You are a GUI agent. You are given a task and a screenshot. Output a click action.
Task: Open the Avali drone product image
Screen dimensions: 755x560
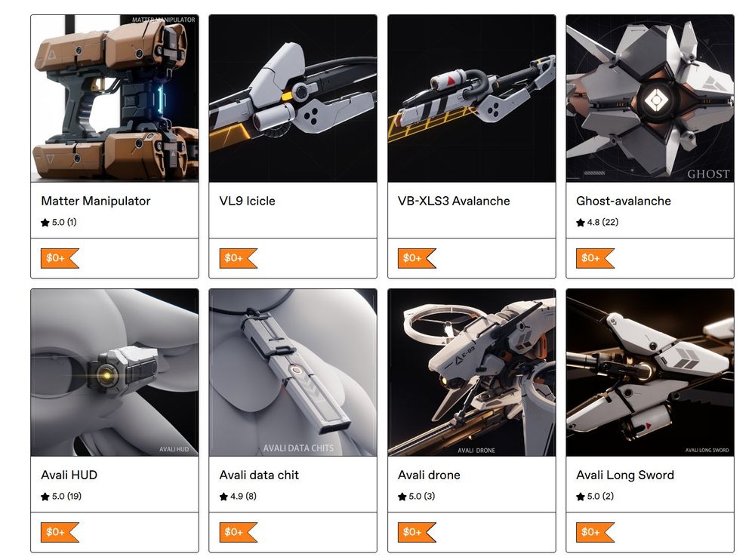(471, 372)
